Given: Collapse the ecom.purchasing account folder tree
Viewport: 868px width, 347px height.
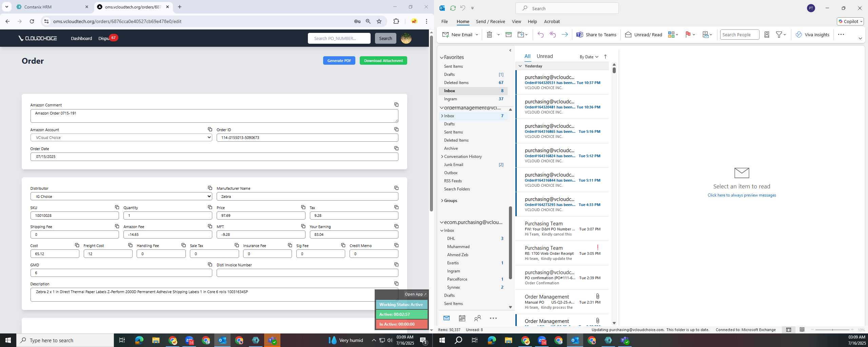Looking at the screenshot, I should coord(441,223).
